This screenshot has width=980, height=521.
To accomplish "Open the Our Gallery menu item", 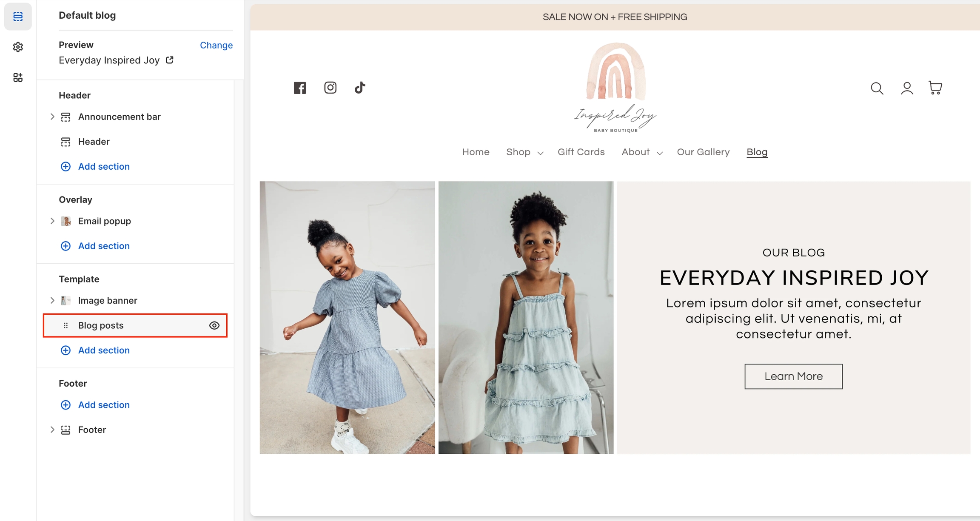I will coord(703,152).
